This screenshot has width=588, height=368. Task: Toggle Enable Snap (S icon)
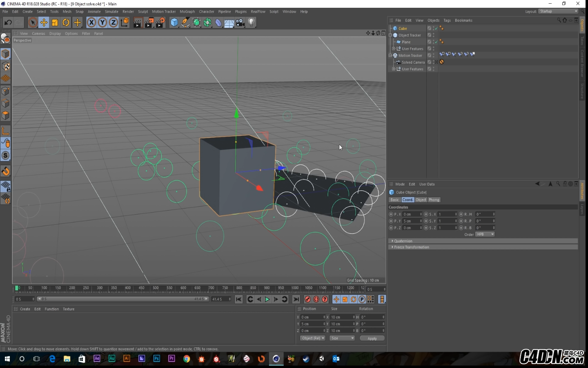click(x=6, y=156)
